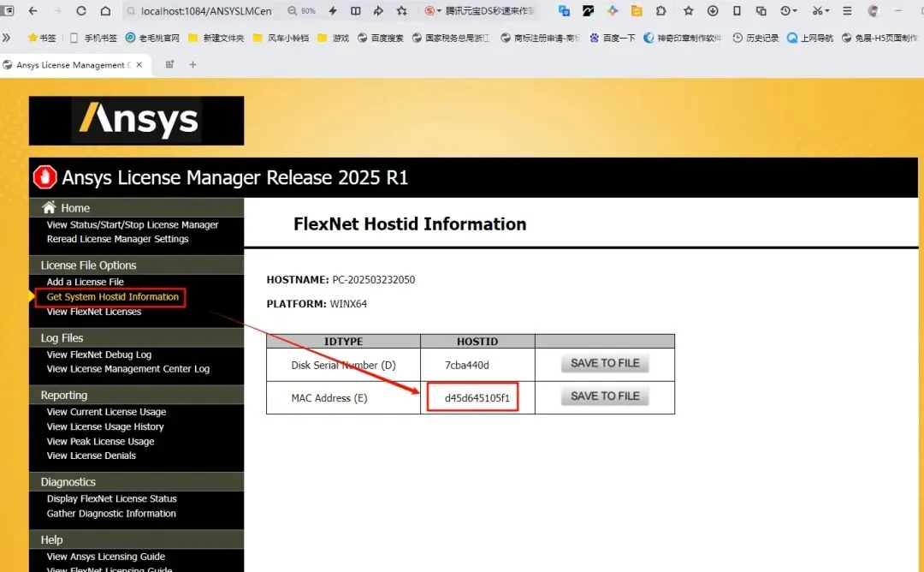
Task: Open View FlexNet Licenses
Action: click(94, 312)
